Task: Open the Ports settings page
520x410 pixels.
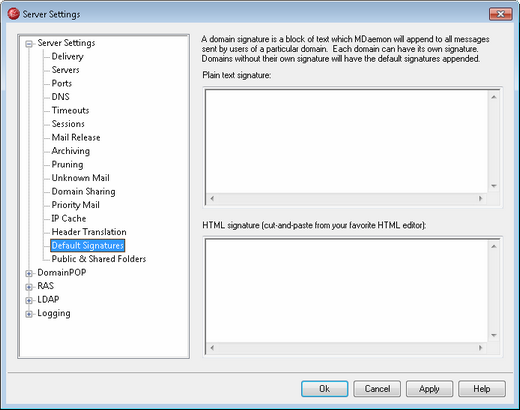Action: pos(62,83)
